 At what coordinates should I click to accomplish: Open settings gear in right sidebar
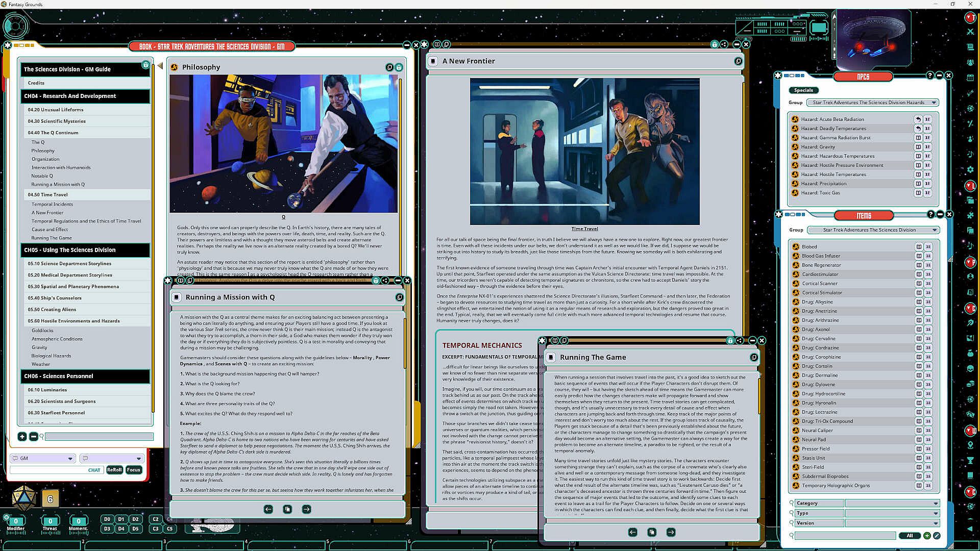click(970, 169)
